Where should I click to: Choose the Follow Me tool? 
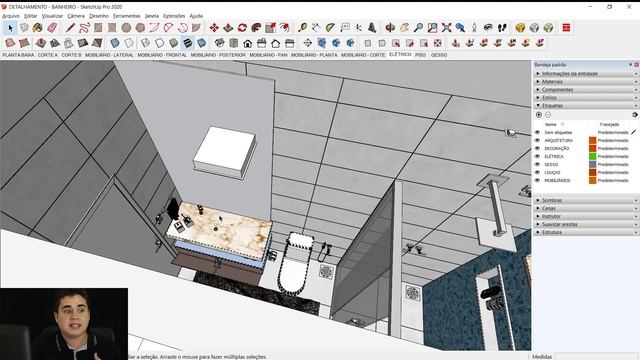click(256, 28)
